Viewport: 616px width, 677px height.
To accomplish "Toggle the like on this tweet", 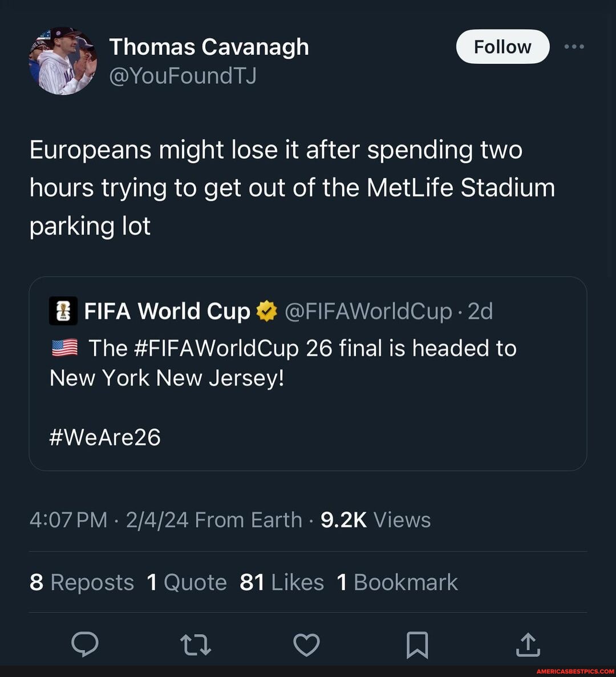I will (x=306, y=644).
